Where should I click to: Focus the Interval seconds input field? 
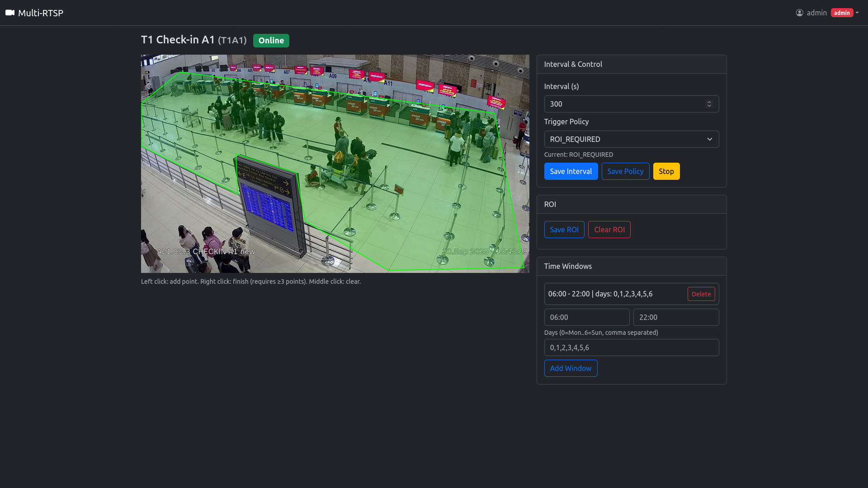[631, 104]
